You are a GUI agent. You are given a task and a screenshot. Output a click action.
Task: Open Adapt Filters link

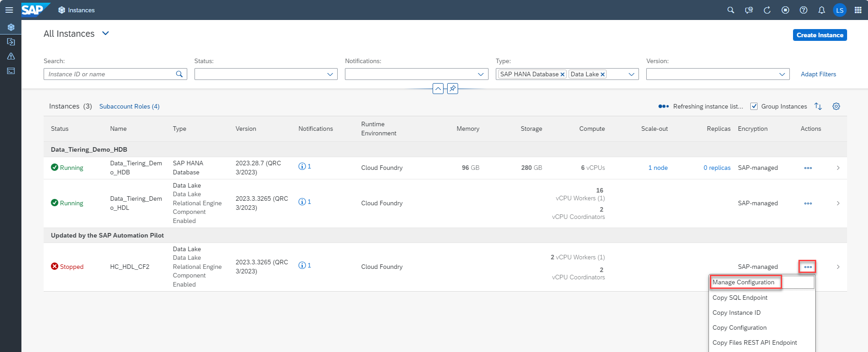pos(818,74)
